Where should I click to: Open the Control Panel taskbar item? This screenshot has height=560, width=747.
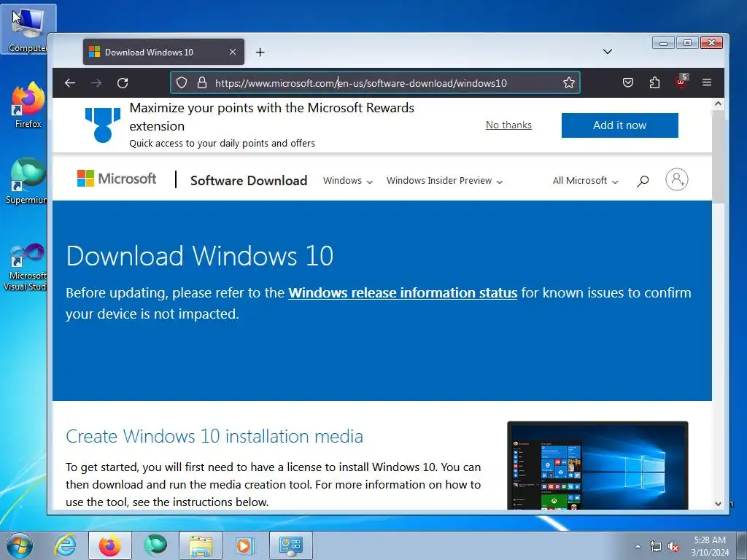click(291, 545)
